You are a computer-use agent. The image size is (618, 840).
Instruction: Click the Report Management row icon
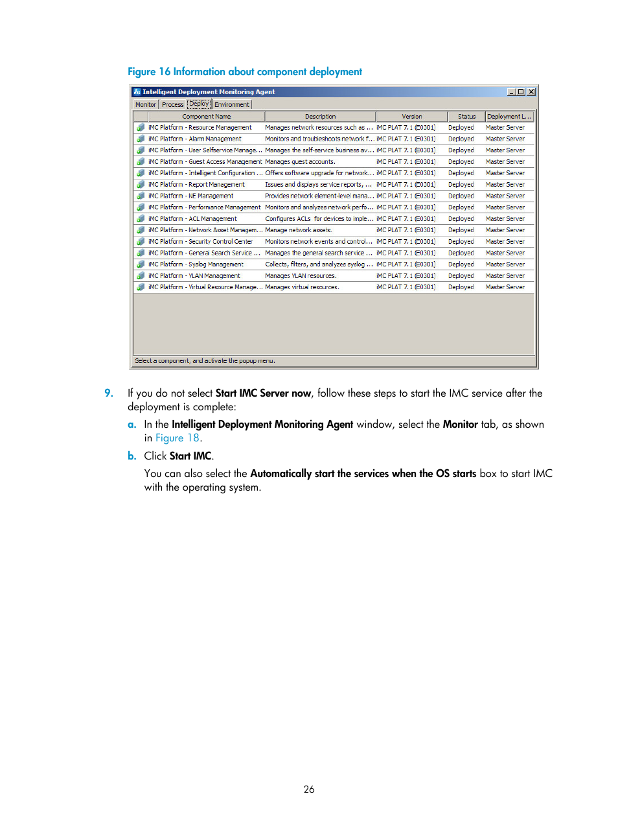click(x=141, y=185)
